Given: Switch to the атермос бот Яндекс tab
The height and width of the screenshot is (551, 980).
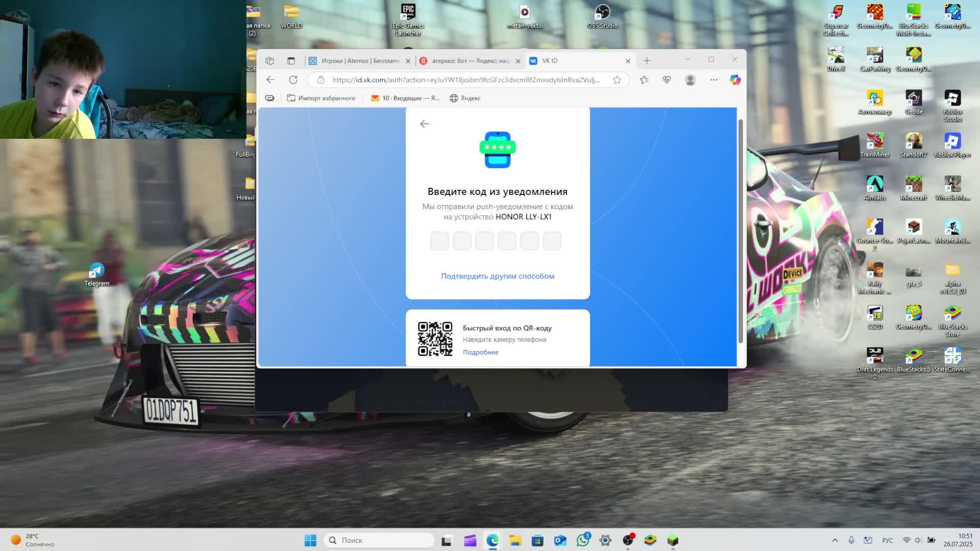Looking at the screenshot, I should pos(470,61).
